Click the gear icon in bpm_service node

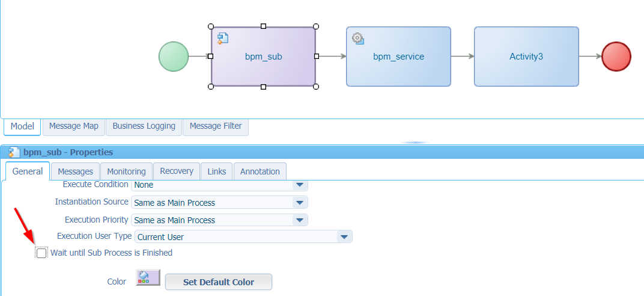click(x=358, y=39)
